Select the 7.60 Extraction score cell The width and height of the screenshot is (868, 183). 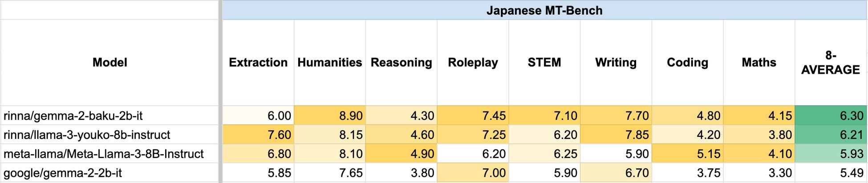click(258, 135)
